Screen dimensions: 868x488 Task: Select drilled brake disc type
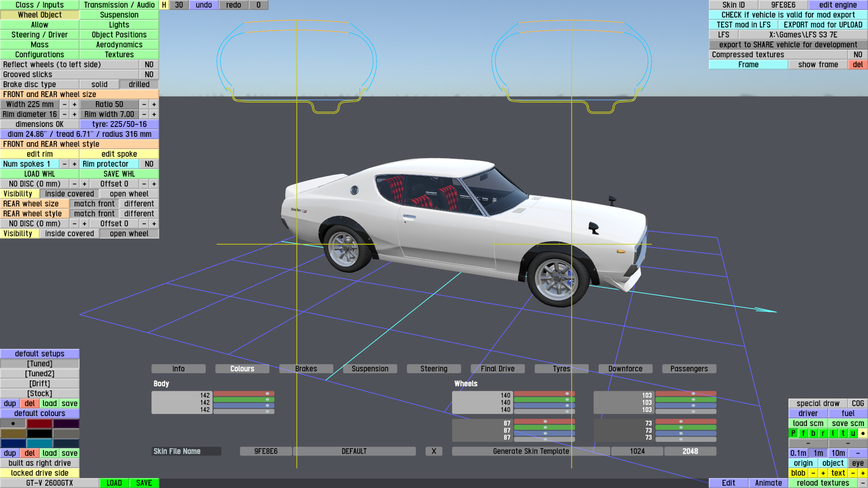(139, 84)
